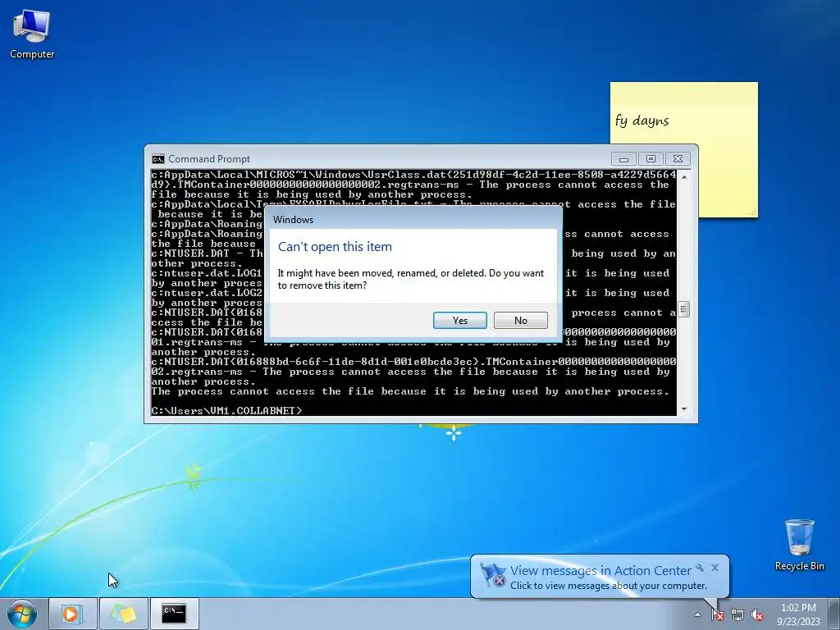Image resolution: width=840 pixels, height=630 pixels.
Task: Click the Action Center flag tray icon
Action: pos(718,615)
